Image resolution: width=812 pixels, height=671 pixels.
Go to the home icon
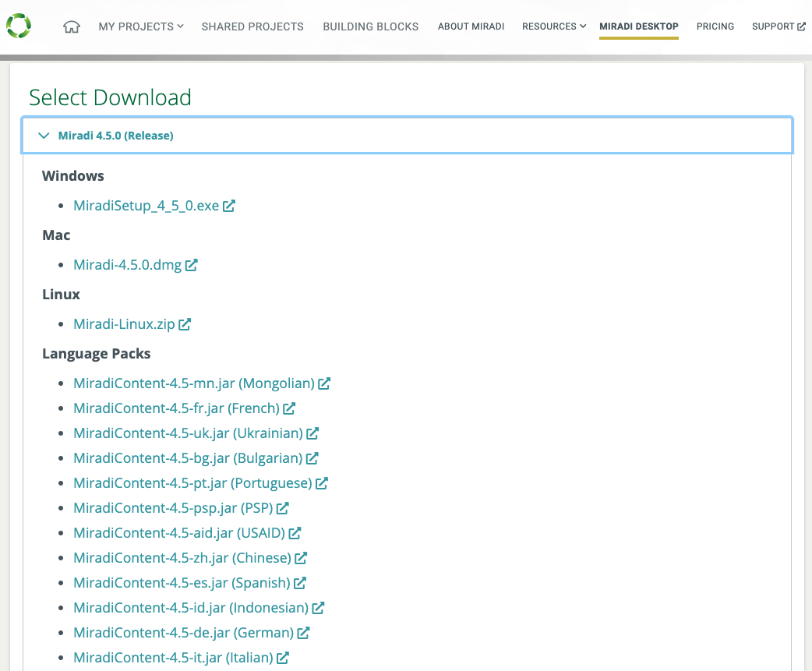pyautogui.click(x=72, y=26)
